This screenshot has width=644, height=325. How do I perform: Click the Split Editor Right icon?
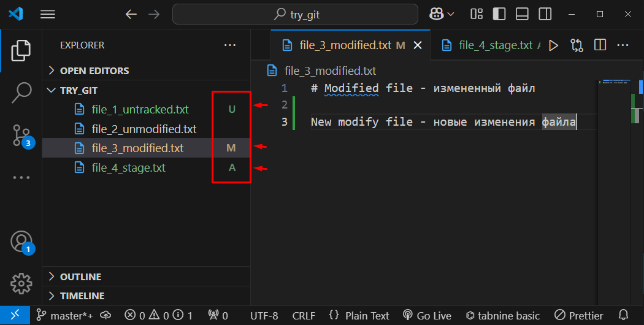[600, 45]
